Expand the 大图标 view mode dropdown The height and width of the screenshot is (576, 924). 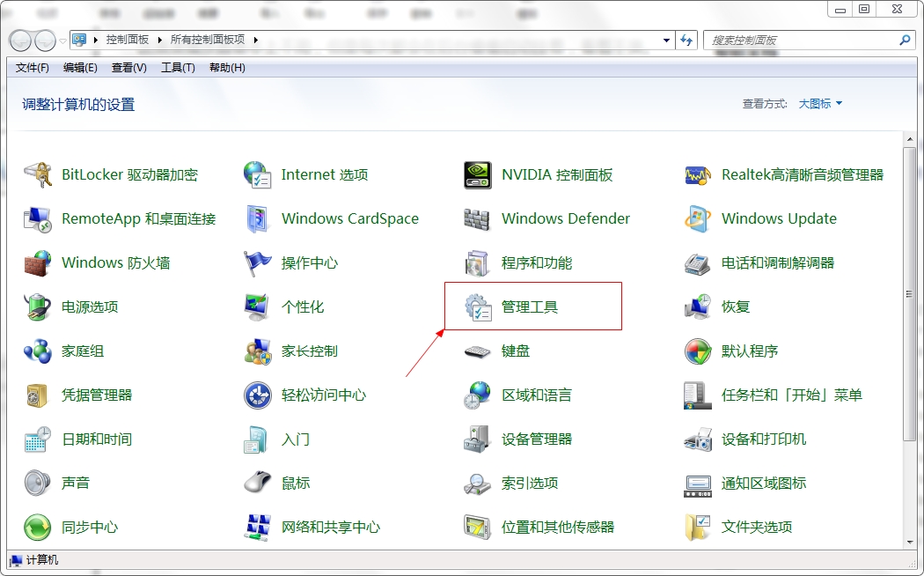[820, 104]
